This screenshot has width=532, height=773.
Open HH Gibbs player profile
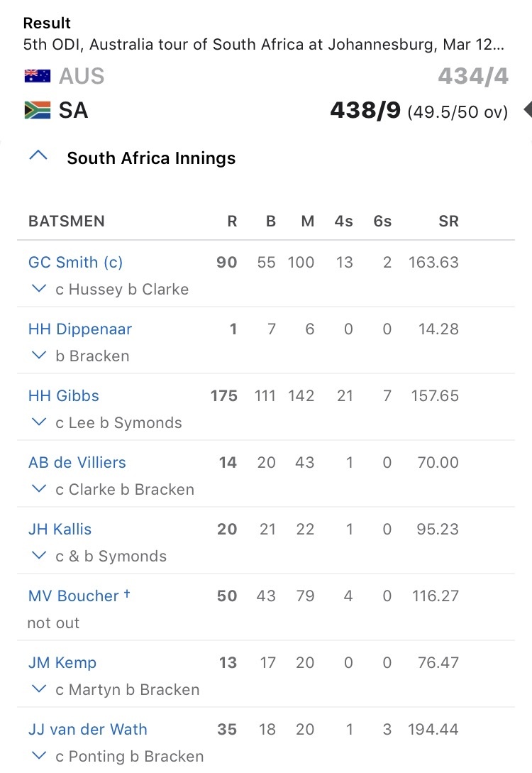coord(64,395)
